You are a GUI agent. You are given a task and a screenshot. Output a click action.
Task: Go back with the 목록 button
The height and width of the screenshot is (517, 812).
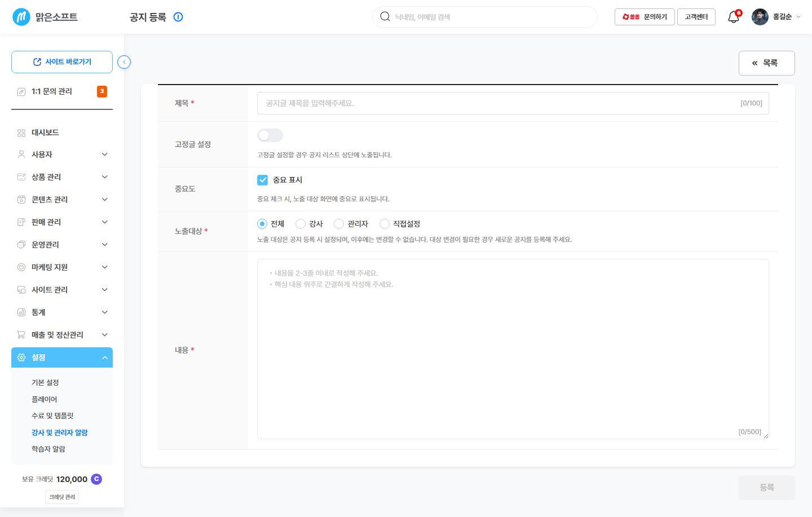[767, 63]
